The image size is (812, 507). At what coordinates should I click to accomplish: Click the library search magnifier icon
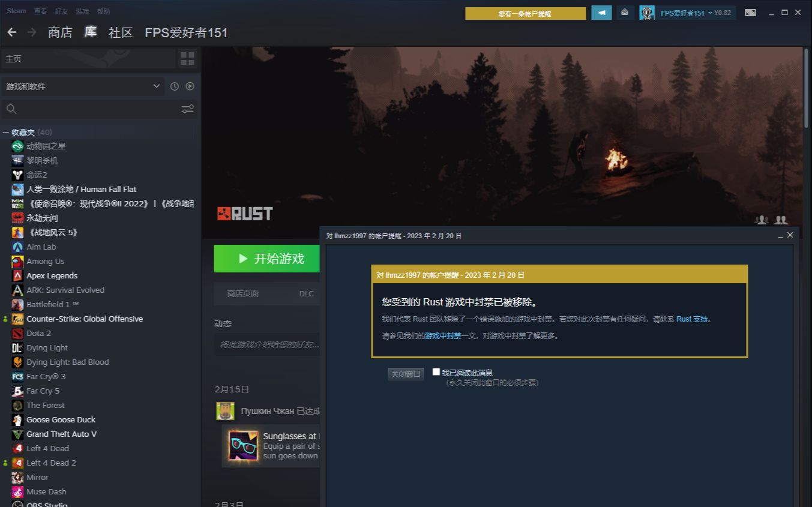[x=11, y=109]
